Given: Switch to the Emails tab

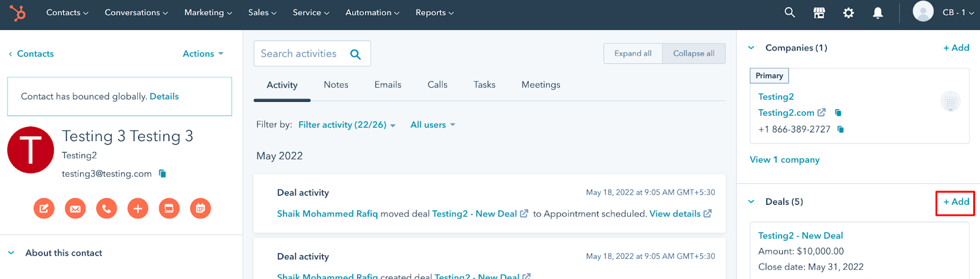Looking at the screenshot, I should pos(388,85).
